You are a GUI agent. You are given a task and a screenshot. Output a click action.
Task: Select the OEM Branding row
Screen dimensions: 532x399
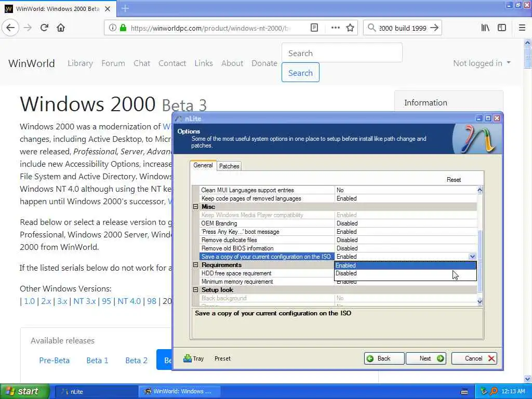tap(338, 223)
